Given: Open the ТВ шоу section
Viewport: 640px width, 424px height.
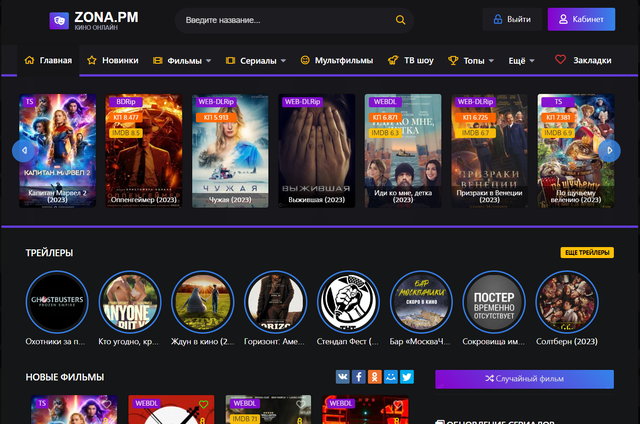Looking at the screenshot, I should tap(411, 60).
